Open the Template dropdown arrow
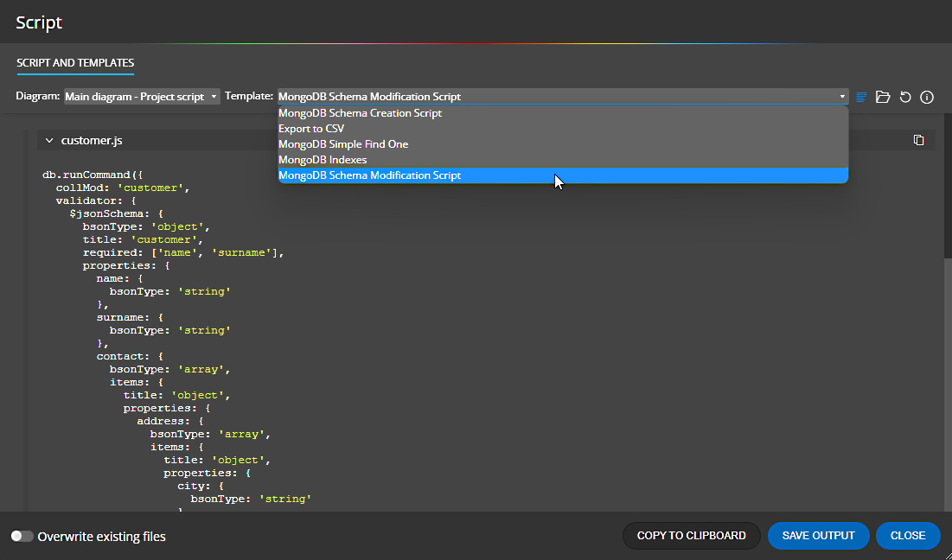952x560 pixels. (x=841, y=96)
